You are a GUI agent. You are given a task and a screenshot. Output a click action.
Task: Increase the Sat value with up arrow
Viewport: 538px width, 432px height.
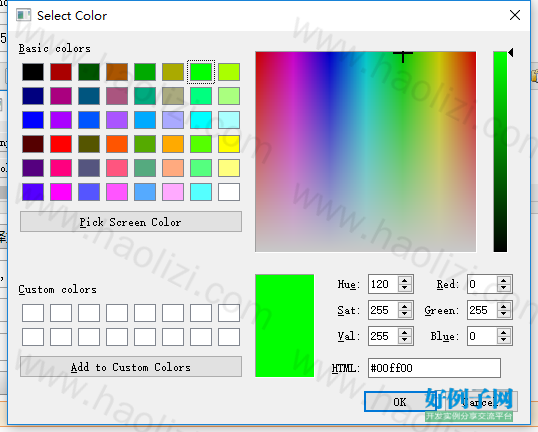pos(405,306)
